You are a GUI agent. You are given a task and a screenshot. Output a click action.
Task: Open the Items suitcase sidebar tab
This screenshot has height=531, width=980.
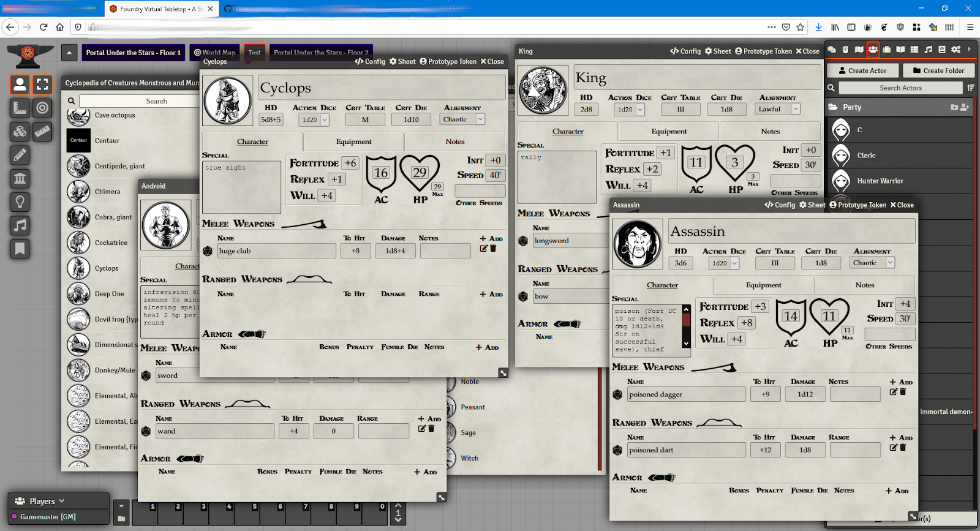coord(887,50)
